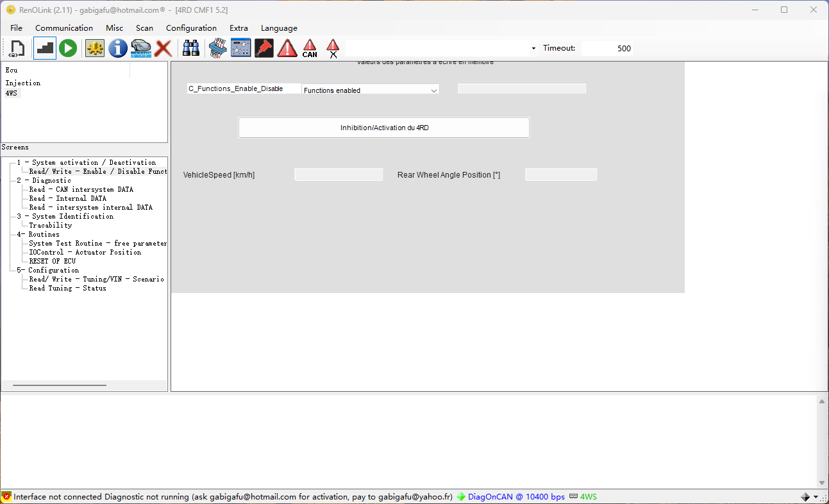The width and height of the screenshot is (829, 504).
Task: Open the binoculars search tool
Action: [191, 48]
